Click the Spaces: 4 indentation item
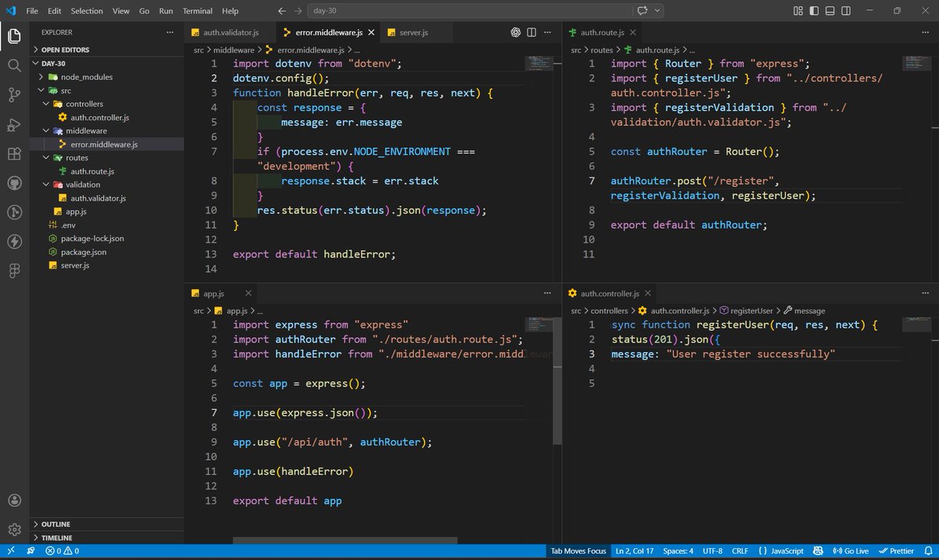Viewport: 939px width, 560px height. 678,551
